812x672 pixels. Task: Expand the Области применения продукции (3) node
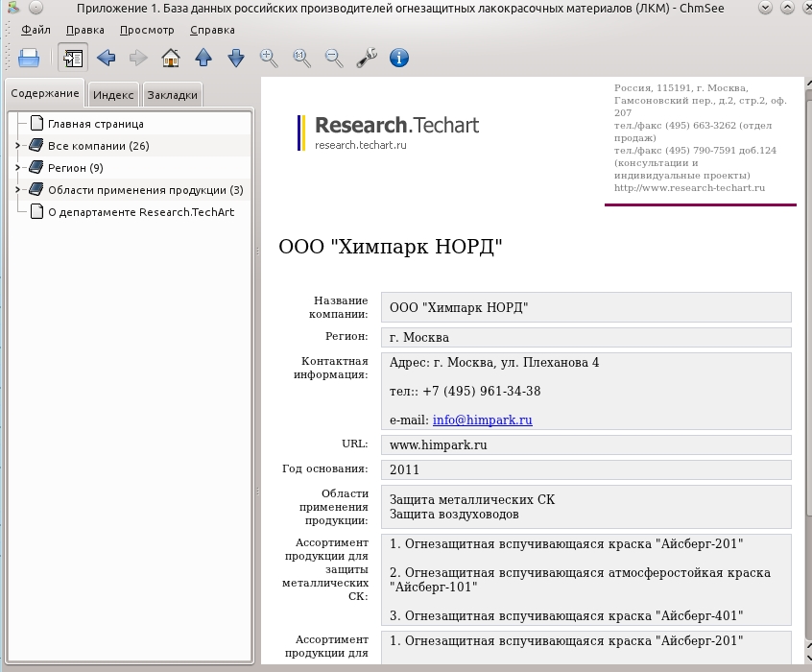(17, 190)
